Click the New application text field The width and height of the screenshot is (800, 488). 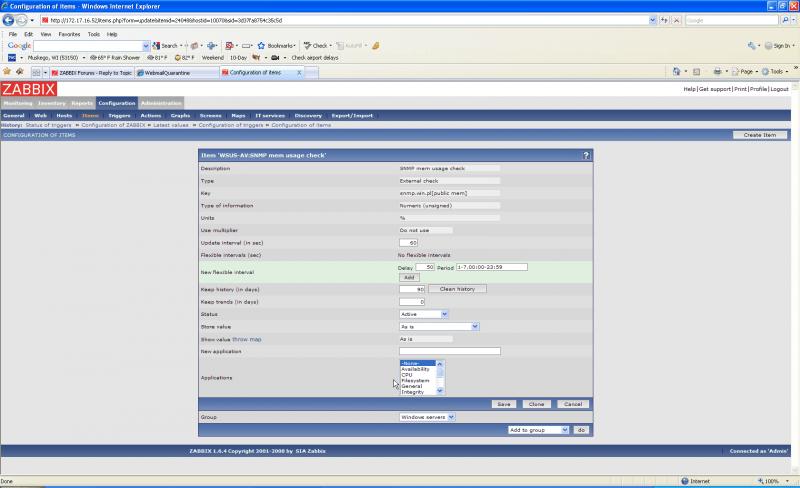[449, 351]
